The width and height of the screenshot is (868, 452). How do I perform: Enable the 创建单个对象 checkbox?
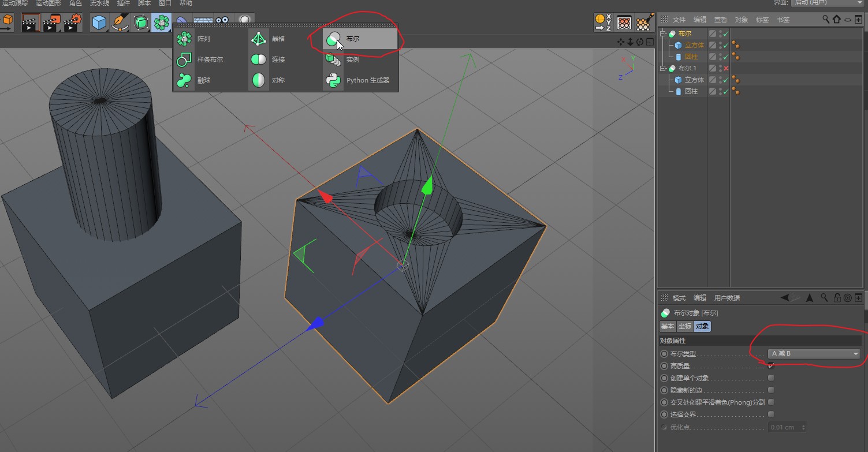tap(771, 378)
